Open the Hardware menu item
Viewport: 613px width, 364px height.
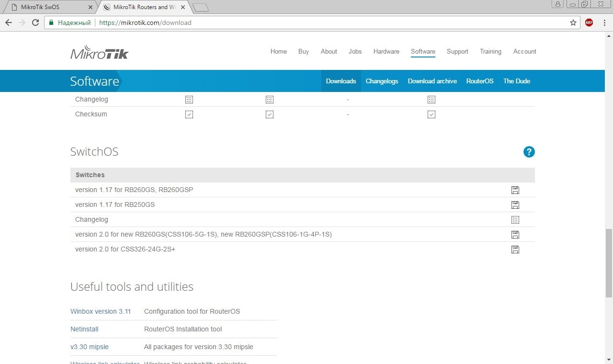pos(386,52)
